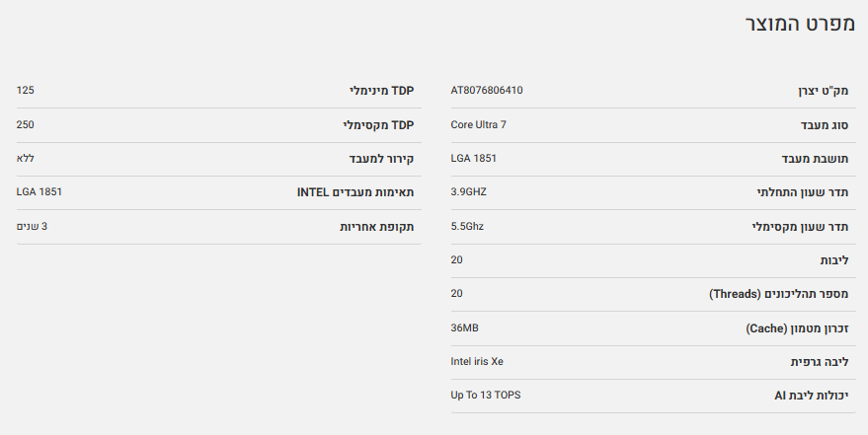
Task: Select the 3 שנים warranty value
Action: 32,226
